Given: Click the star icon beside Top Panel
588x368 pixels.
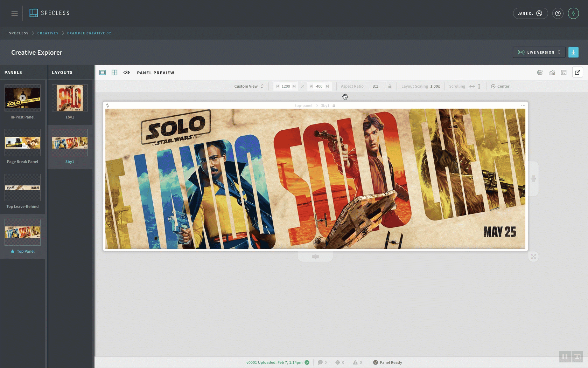Looking at the screenshot, I should coord(13,252).
